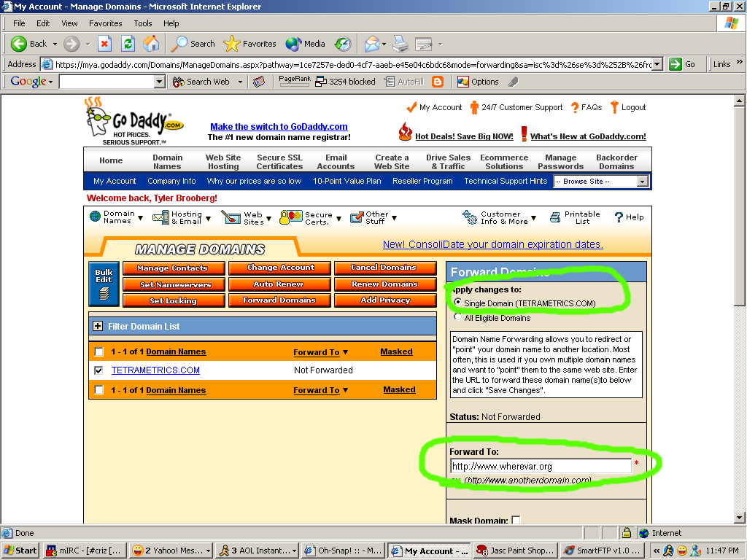Open the TETRAMETRICS.COM domain link

[155, 370]
